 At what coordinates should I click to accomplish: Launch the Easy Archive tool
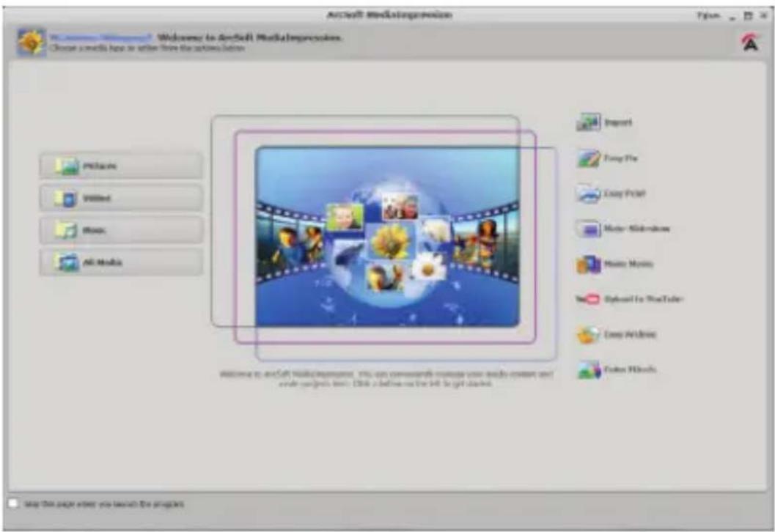(616, 334)
